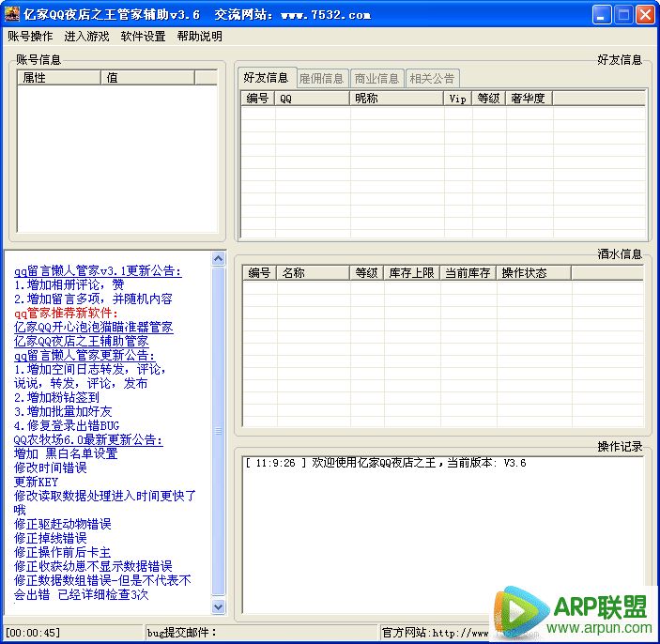Open link 亿家QQ开心泡泡猫瞄准器管家
Image resolution: width=660 pixels, height=644 pixels.
[94, 328]
